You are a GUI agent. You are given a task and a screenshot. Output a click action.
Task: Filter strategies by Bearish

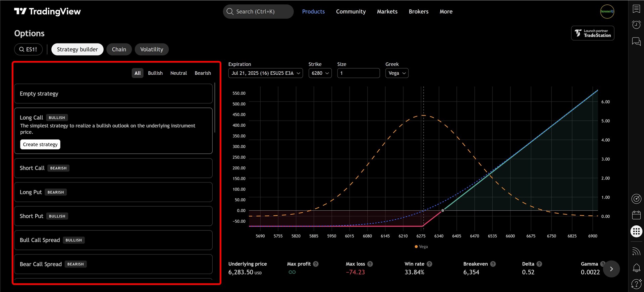[203, 73]
